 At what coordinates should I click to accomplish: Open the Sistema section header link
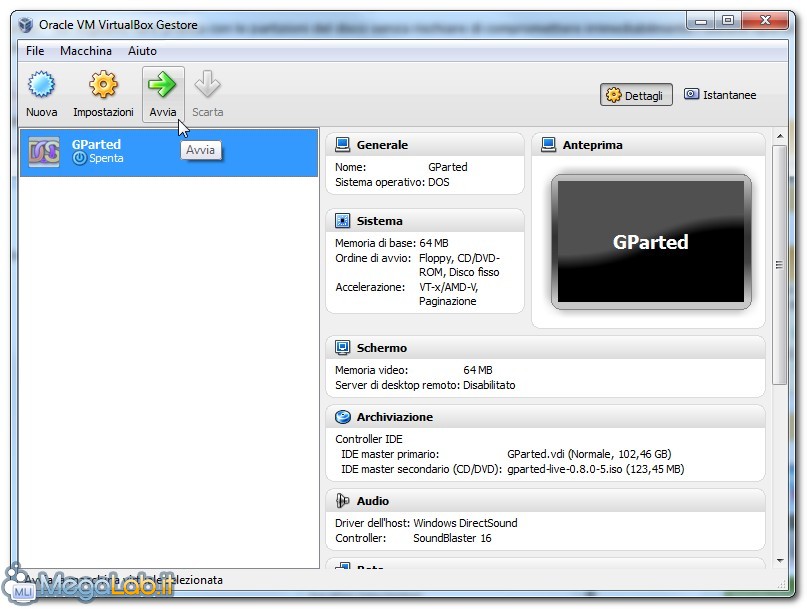pos(379,221)
